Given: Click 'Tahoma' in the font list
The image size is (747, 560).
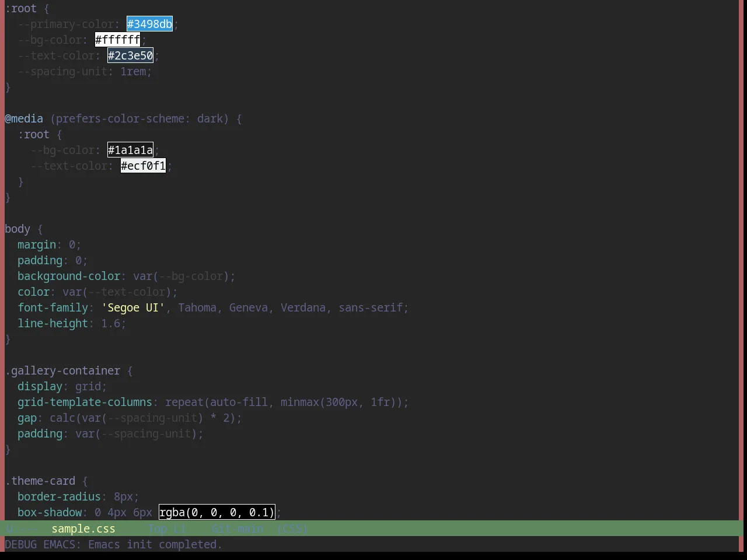Looking at the screenshot, I should 197,307.
